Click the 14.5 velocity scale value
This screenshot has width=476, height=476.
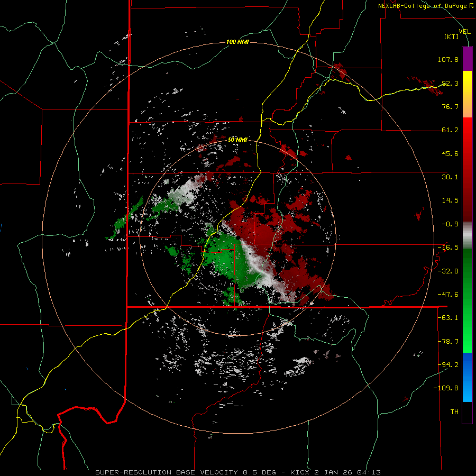coord(450,200)
